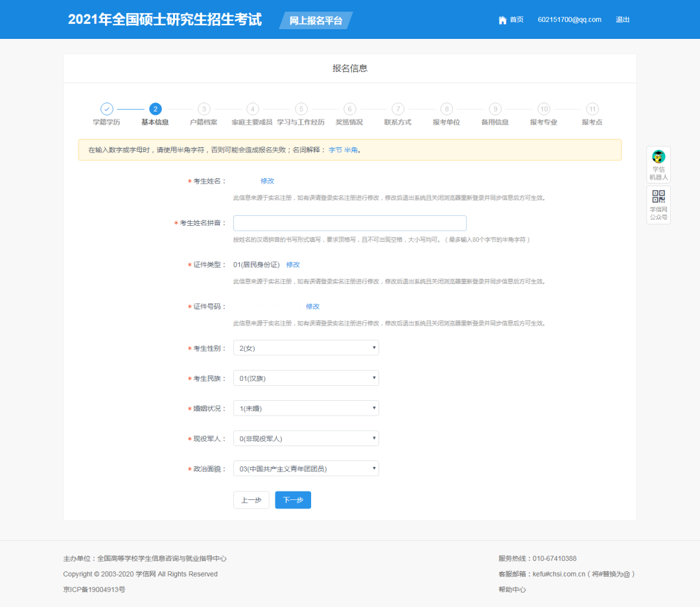Expand the 现役军人 military service dropdown

coord(305,438)
